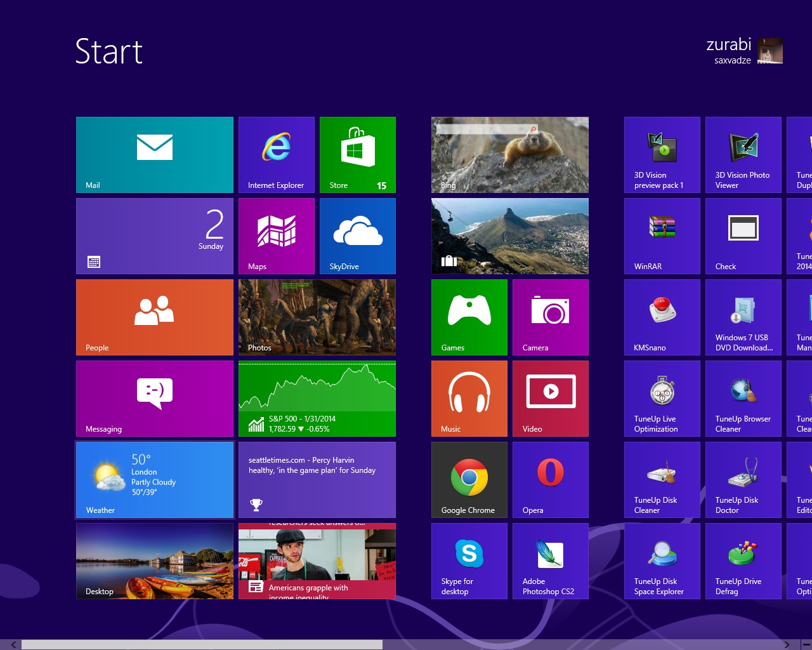812x650 pixels.
Task: Launch TuneUp Disk Cleaner
Action: (662, 480)
